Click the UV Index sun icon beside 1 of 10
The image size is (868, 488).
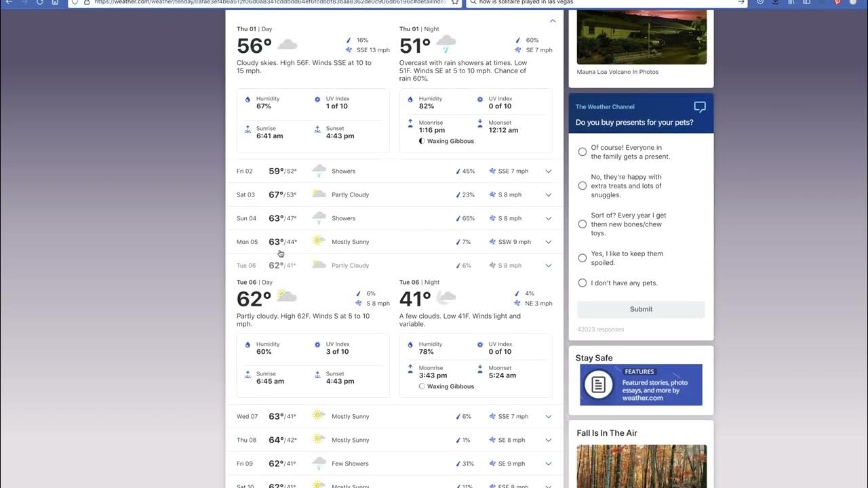point(317,100)
